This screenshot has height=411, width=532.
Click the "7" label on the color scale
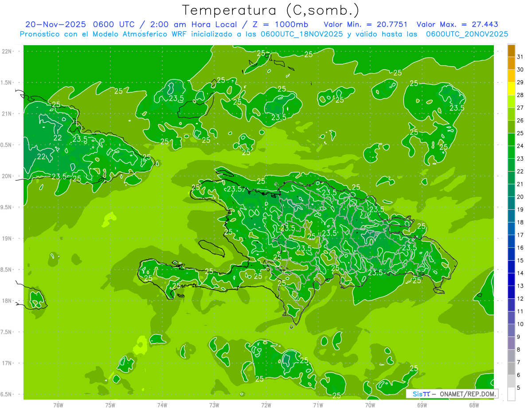[x=519, y=363]
